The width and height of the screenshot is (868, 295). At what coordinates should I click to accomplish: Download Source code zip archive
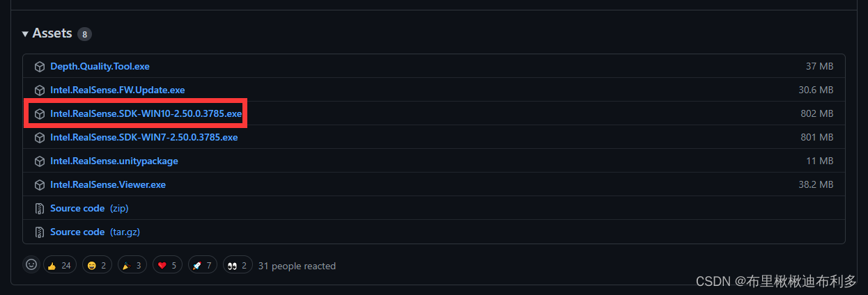pos(89,208)
